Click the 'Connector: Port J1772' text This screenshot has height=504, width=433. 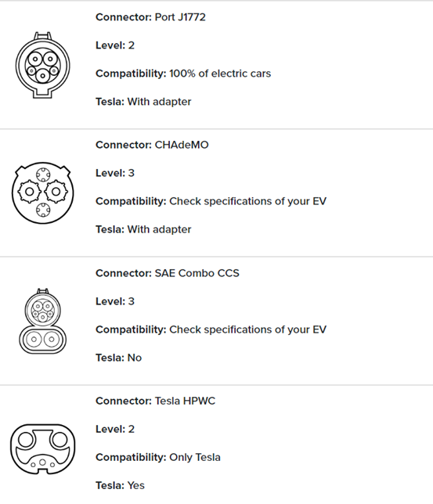(150, 17)
